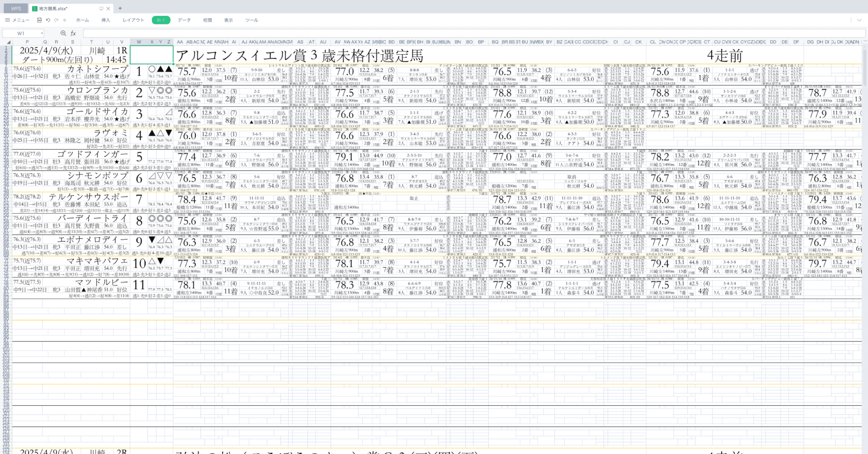Click the date cell 2025/4/9(水) in row 1
868x454 pixels.
click(x=47, y=51)
